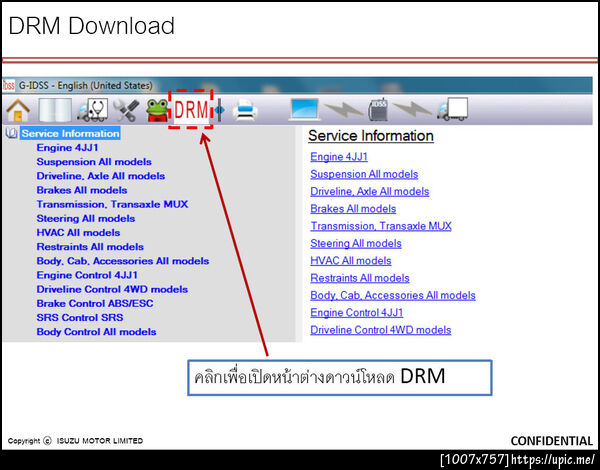The height and width of the screenshot is (470, 600).
Task: Go to the Home house icon
Action: click(18, 111)
